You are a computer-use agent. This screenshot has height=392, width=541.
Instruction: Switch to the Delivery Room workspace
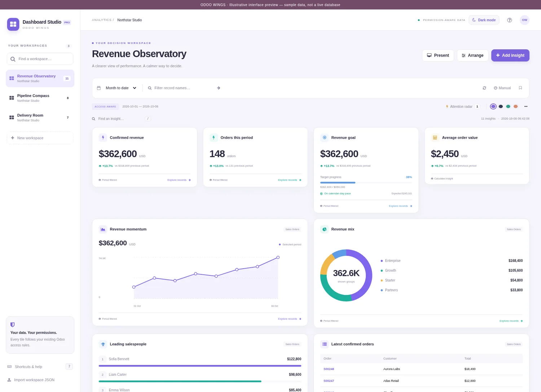click(40, 117)
